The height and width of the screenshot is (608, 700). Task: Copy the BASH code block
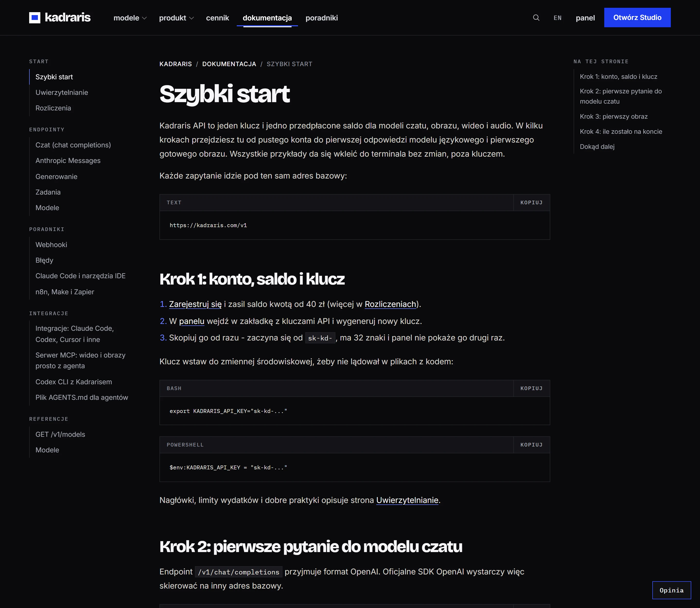pos(532,388)
